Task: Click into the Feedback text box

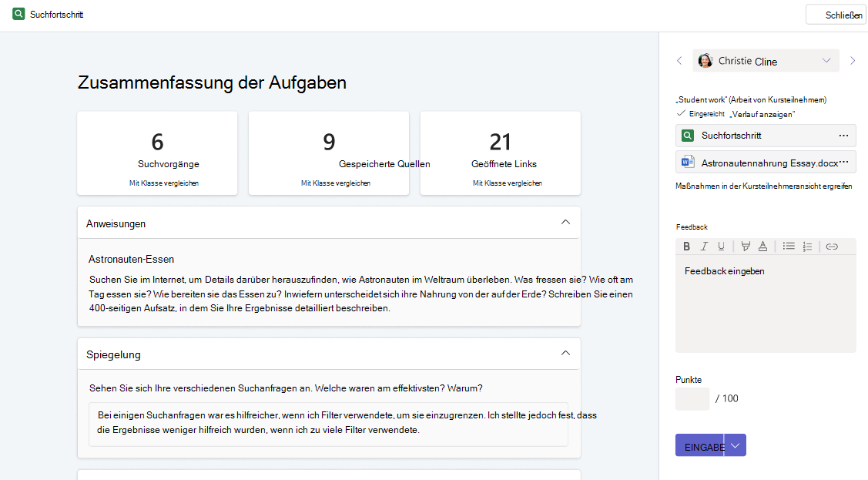Action: (766, 304)
